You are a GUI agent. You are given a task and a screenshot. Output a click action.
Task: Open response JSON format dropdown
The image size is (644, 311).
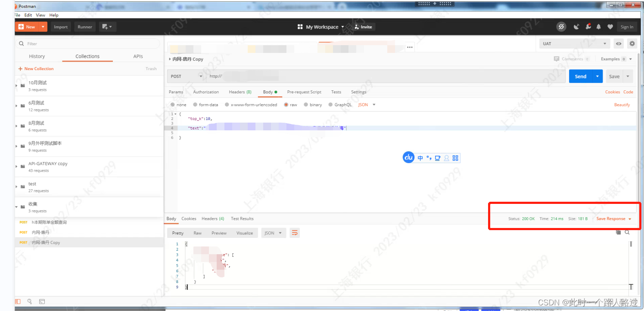(274, 233)
